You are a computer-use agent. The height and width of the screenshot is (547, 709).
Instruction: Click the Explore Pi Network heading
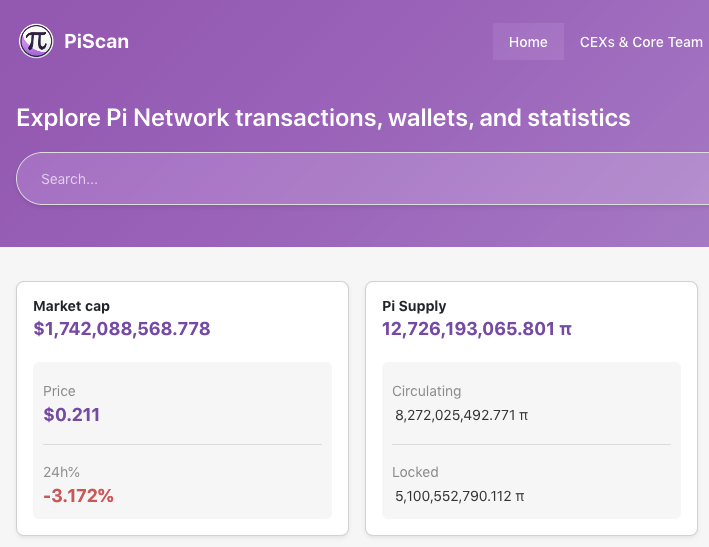pyautogui.click(x=323, y=118)
